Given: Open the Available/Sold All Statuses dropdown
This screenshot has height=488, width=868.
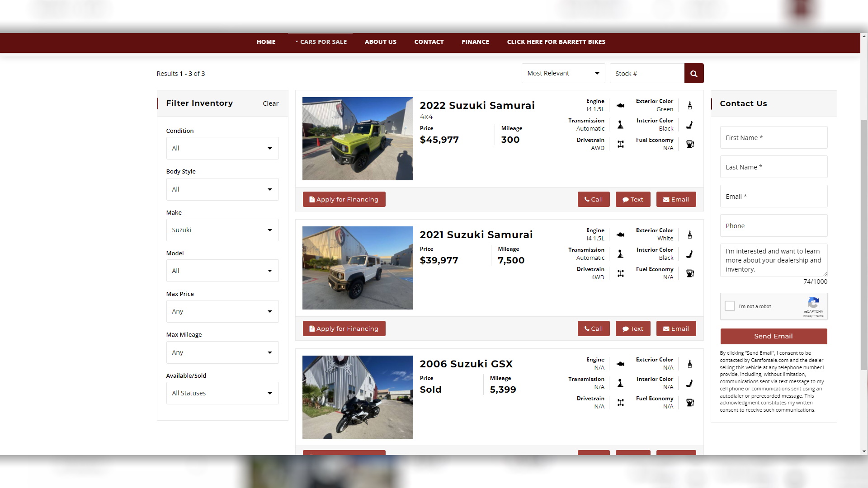Looking at the screenshot, I should tap(222, 393).
